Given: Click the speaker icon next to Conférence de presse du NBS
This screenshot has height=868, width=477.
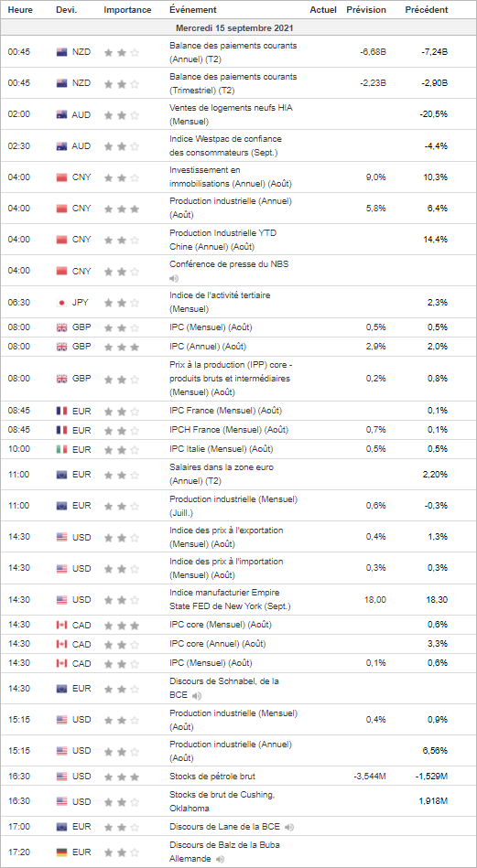Looking at the screenshot, I should pos(174,278).
